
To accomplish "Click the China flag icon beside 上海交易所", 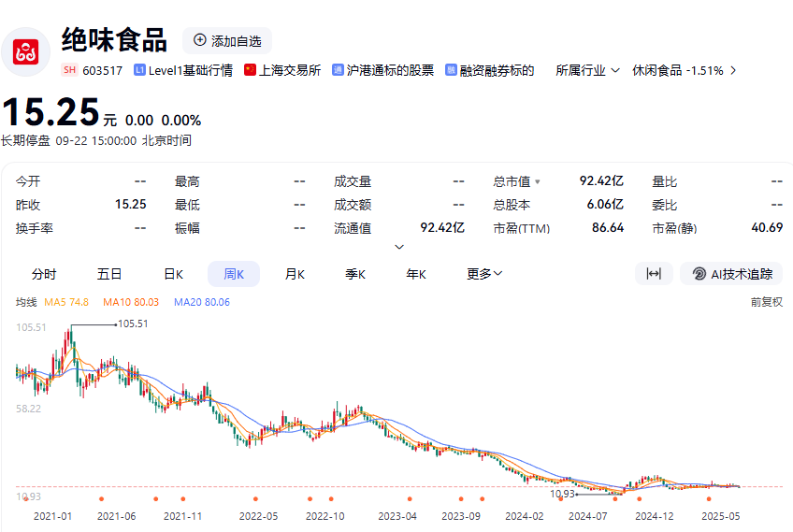I will click(250, 70).
